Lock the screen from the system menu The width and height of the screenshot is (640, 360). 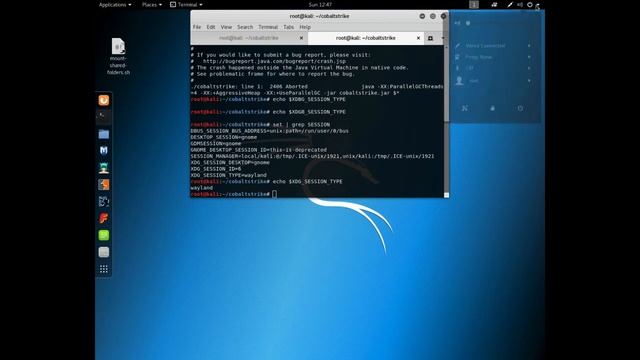point(492,109)
